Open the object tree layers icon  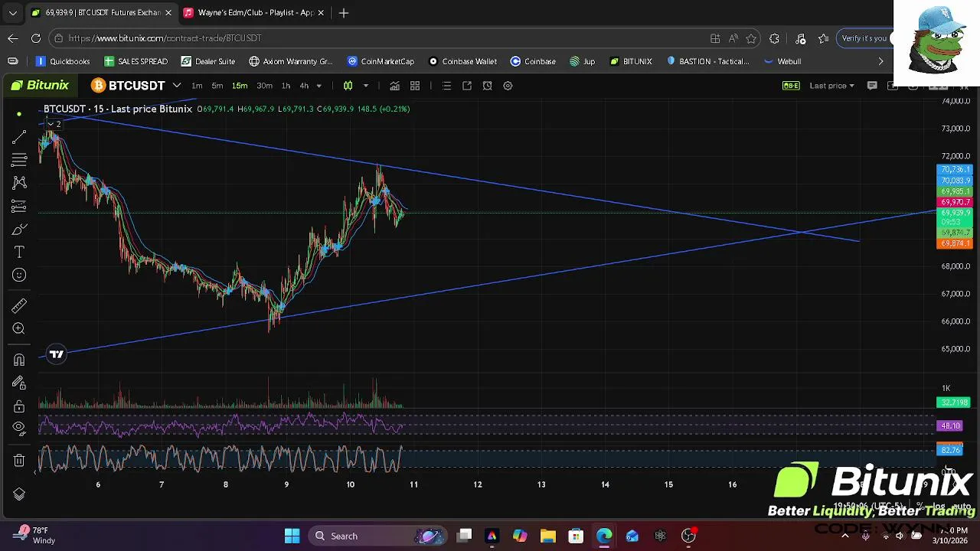point(19,494)
